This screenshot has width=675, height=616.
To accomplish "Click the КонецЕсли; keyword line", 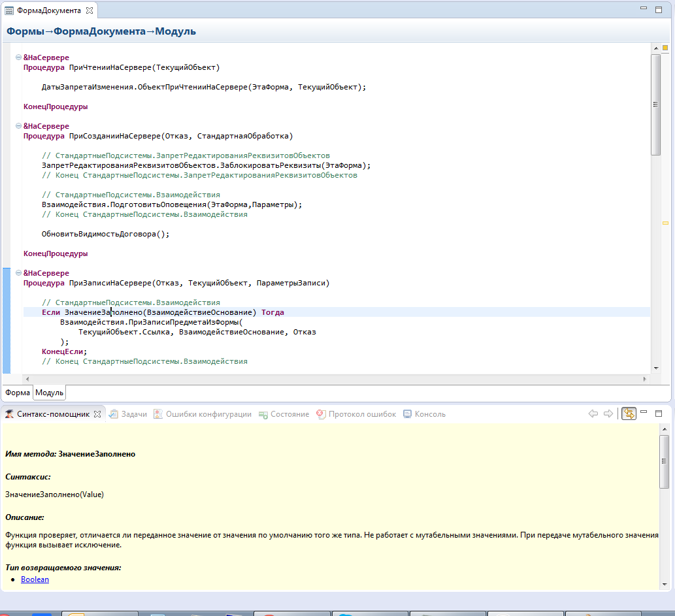I will [64, 351].
